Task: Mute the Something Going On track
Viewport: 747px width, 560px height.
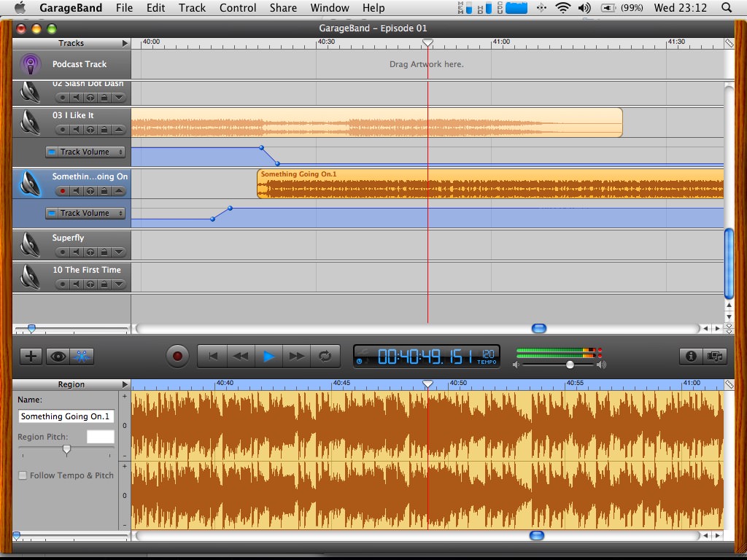Action: click(x=76, y=191)
